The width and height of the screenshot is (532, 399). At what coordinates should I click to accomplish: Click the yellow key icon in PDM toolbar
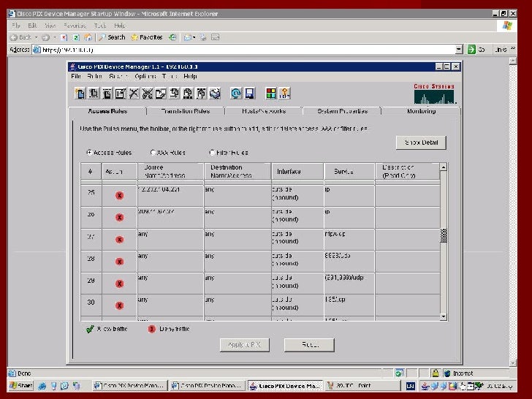tap(284, 94)
